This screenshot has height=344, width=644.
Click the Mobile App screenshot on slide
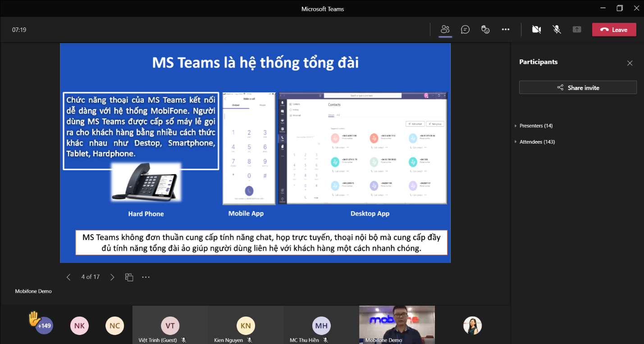(x=249, y=149)
